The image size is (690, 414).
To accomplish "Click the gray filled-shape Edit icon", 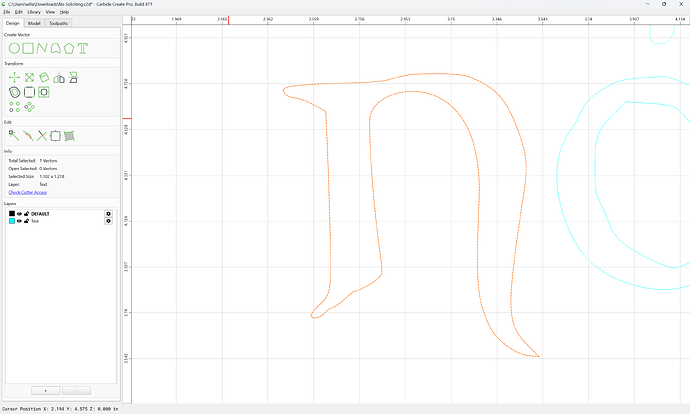I will coord(69,136).
